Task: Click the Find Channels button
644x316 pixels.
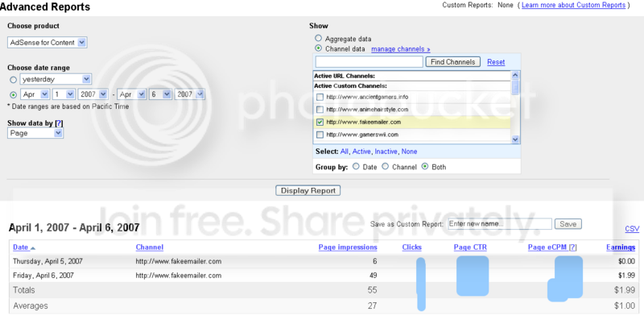Action: (452, 62)
